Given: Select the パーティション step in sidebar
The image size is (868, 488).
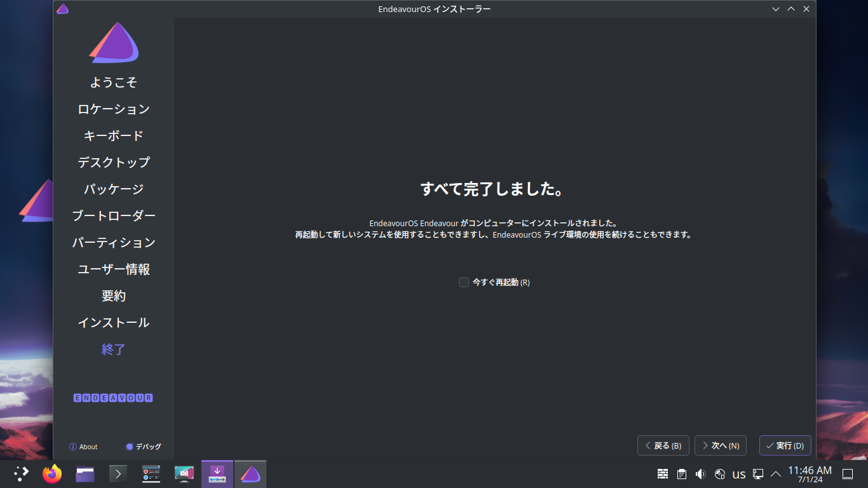Looking at the screenshot, I should pos(114,243).
